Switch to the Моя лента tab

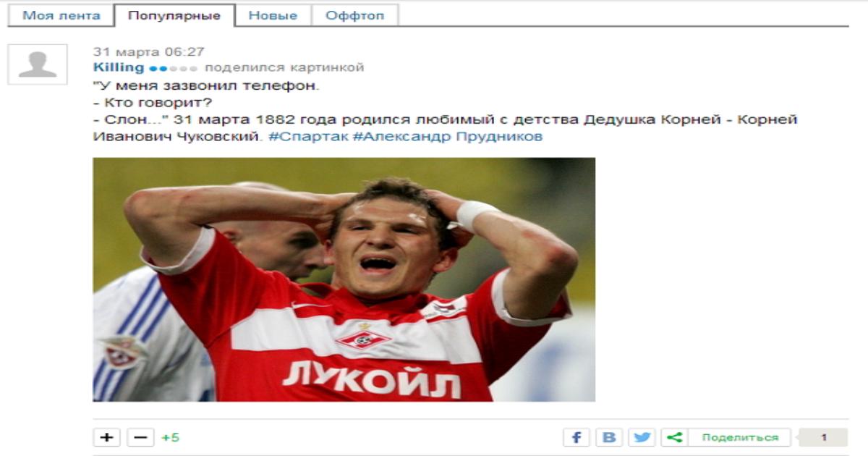tap(61, 15)
